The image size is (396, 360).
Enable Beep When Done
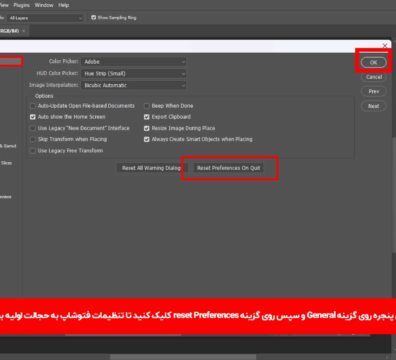[x=147, y=106]
